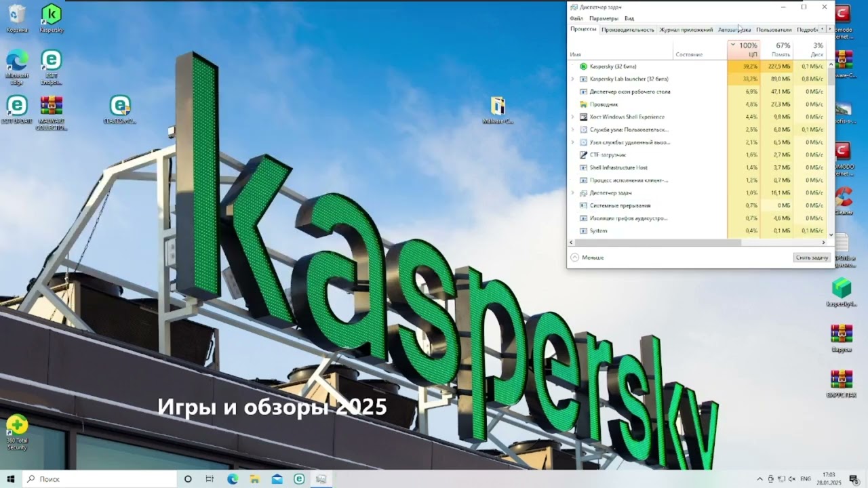
Task: Expand Kaspersky Lab launcher process group
Action: coord(573,79)
